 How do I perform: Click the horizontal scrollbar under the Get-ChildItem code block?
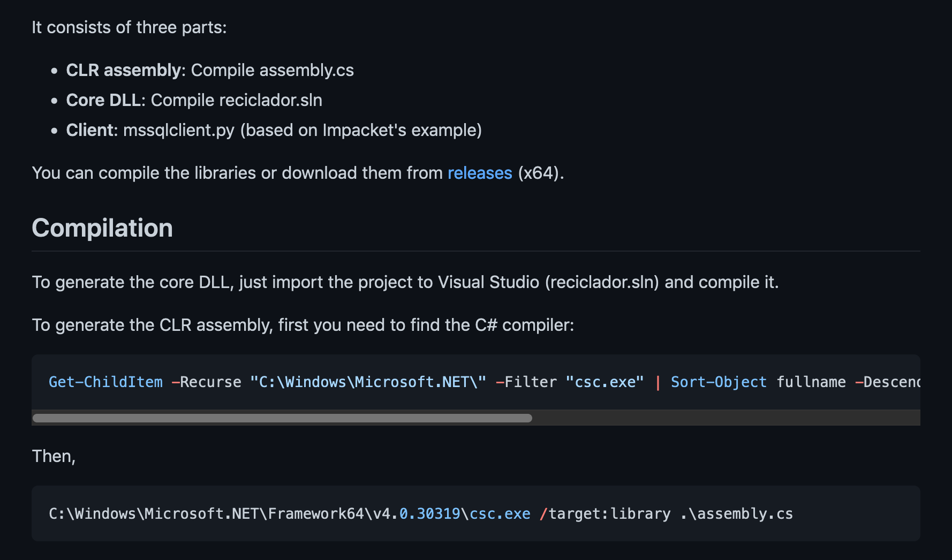(x=282, y=418)
